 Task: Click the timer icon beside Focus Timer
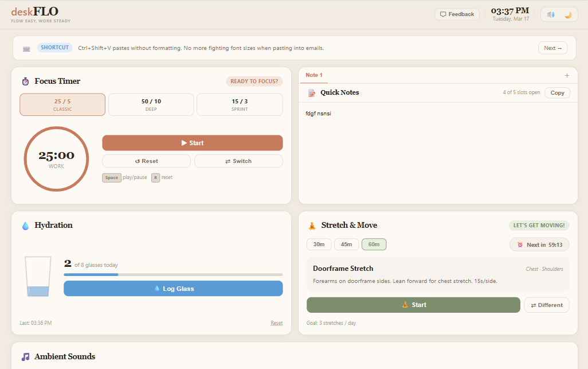25,81
